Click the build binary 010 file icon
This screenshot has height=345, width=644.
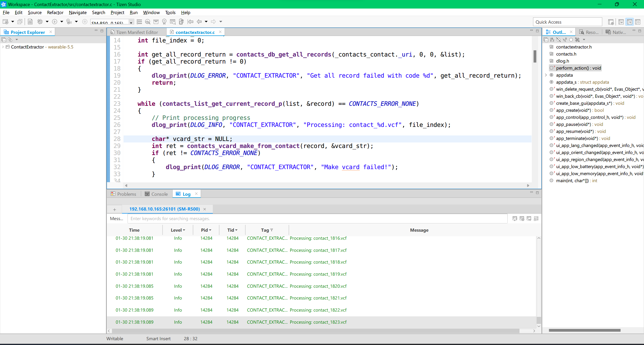click(30, 22)
